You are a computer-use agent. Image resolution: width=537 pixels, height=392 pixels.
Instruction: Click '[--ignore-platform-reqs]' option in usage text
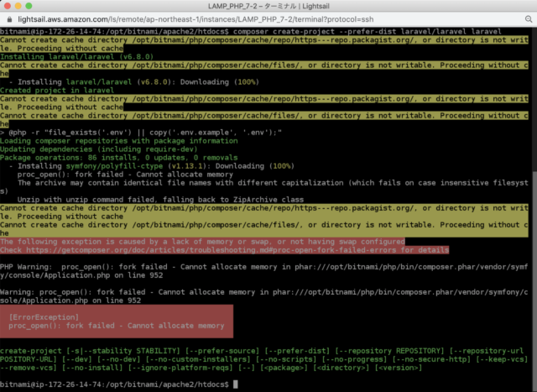(x=180, y=368)
